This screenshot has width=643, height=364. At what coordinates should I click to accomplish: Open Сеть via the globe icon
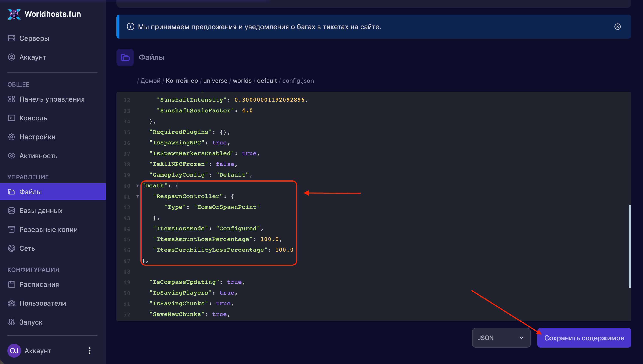point(12,248)
